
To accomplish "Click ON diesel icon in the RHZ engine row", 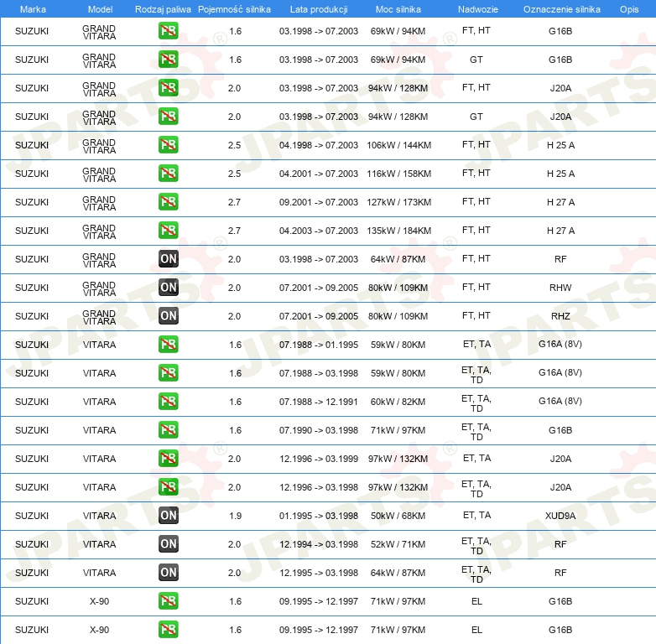I will click(x=168, y=315).
